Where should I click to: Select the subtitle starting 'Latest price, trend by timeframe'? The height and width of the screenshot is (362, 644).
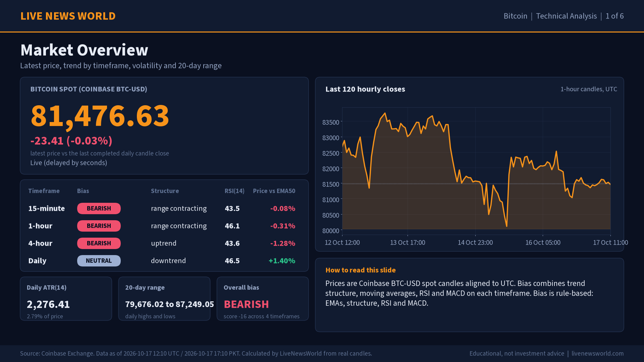(x=121, y=66)
